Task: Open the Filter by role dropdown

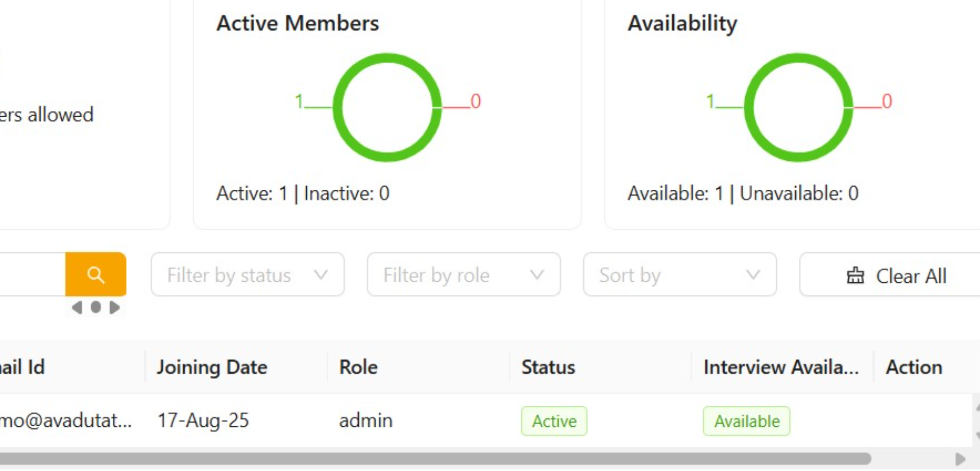Action: (x=463, y=275)
